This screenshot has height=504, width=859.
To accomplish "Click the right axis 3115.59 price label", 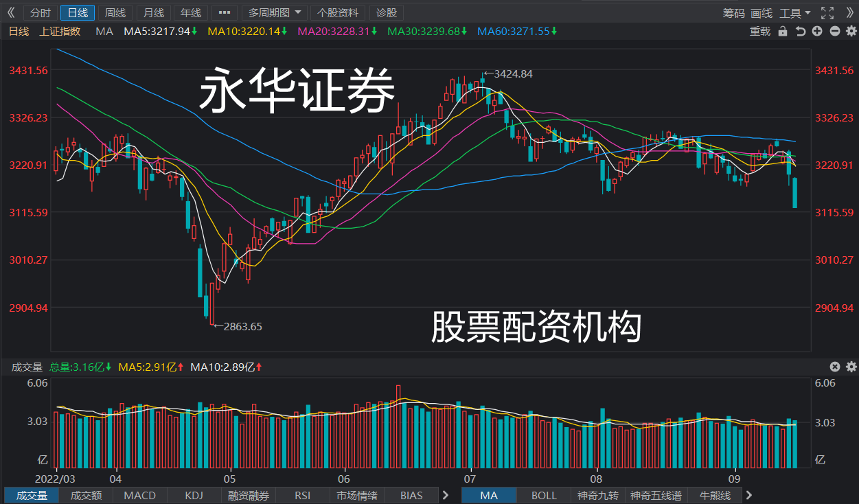I will [834, 213].
